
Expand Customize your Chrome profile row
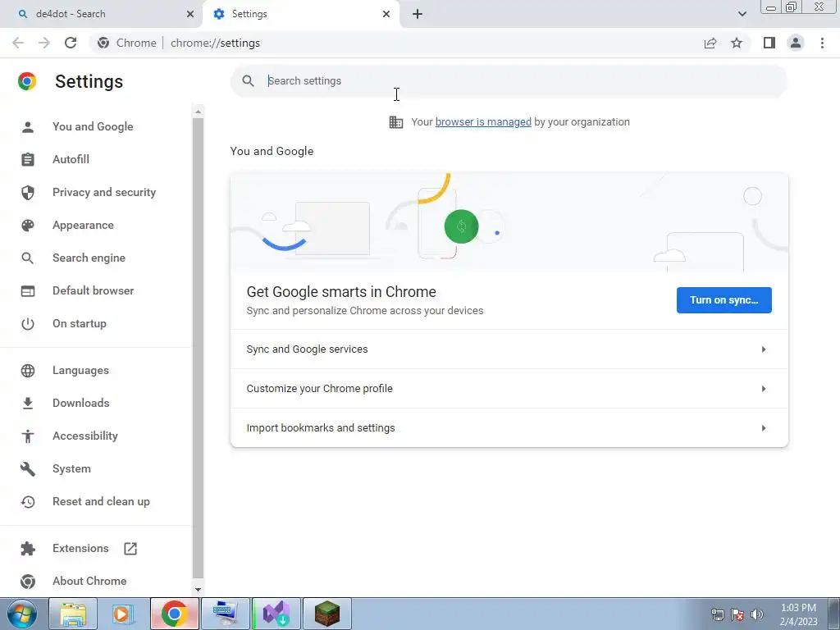coord(509,389)
